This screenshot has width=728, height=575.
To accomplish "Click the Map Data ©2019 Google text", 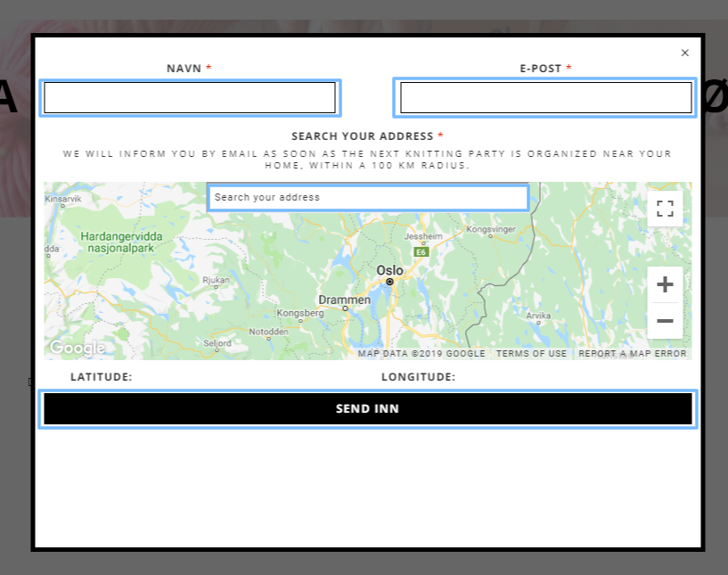I will click(x=421, y=353).
